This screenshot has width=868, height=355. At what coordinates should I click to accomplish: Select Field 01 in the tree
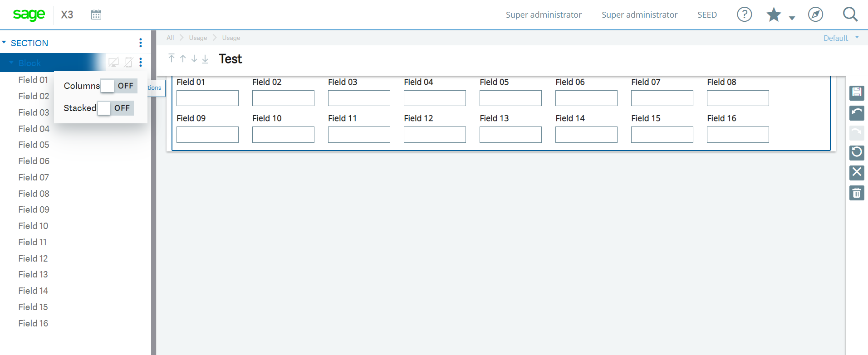tap(33, 80)
